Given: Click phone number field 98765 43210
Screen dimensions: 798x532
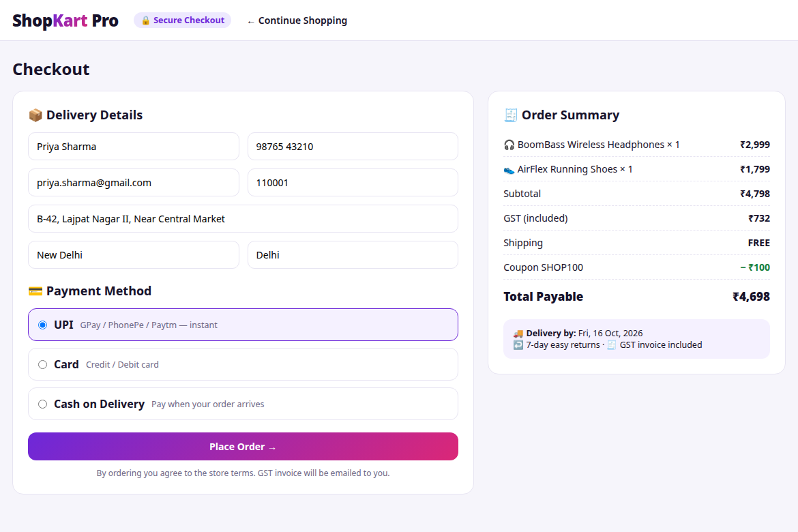Looking at the screenshot, I should 353,147.
